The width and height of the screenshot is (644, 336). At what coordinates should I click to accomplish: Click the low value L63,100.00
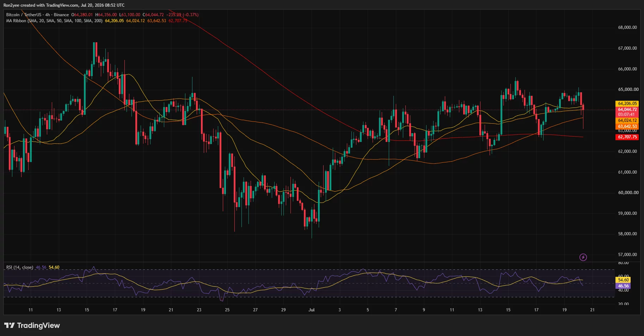tap(130, 15)
